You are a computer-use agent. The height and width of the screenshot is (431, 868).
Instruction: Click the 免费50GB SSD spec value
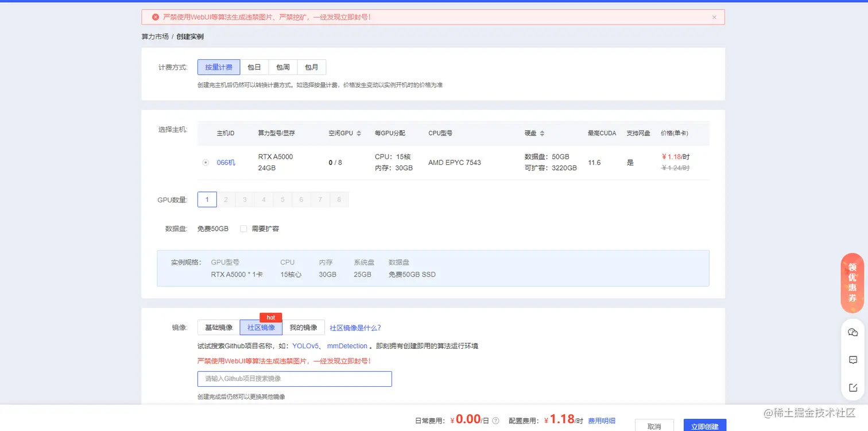[x=412, y=275]
